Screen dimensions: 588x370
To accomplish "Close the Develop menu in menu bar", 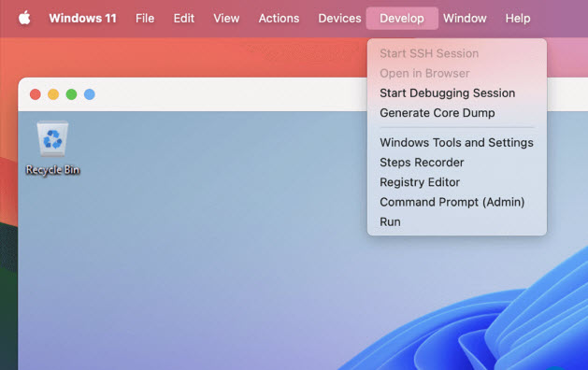I will [x=402, y=18].
